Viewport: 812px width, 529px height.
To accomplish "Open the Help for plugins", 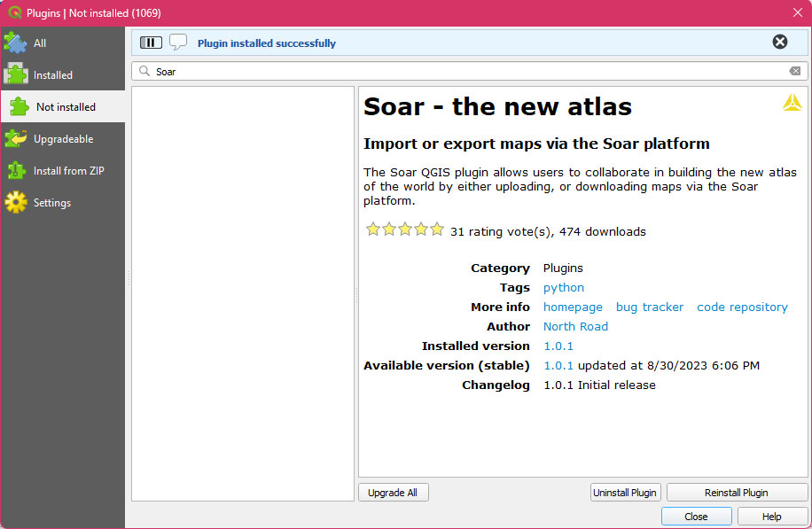I will point(771,516).
